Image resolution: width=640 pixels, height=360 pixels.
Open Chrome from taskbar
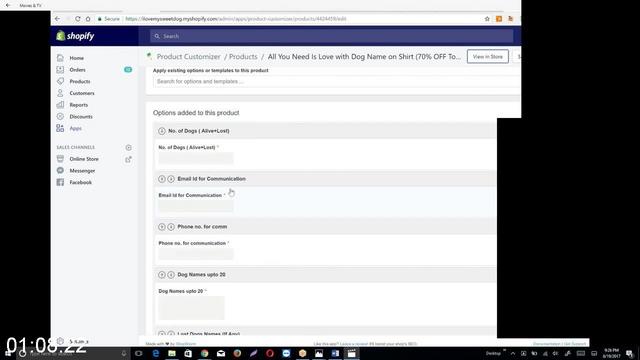[x=204, y=353]
